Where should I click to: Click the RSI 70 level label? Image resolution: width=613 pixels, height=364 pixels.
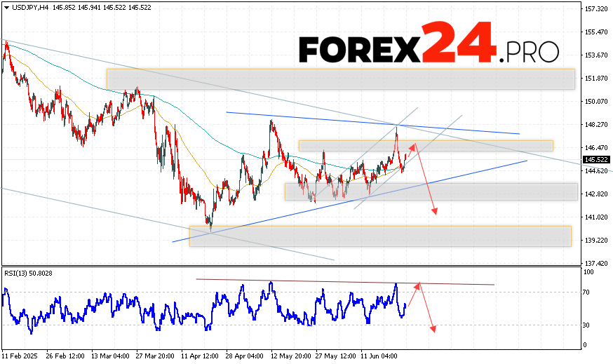(x=586, y=291)
